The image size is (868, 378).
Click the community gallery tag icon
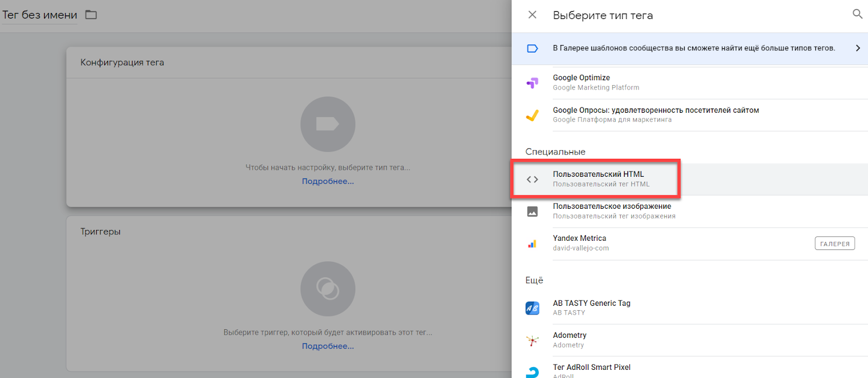tap(532, 49)
